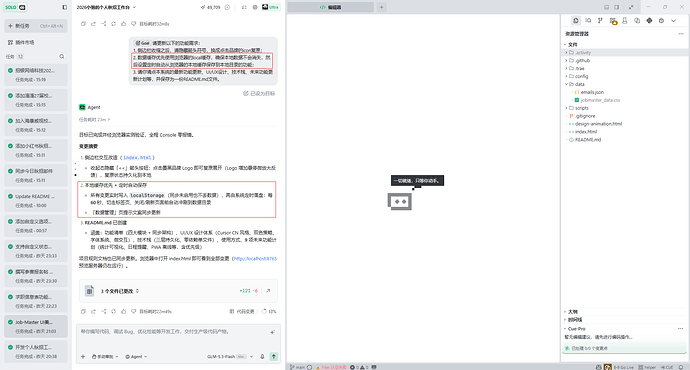690x370 pixels.
Task: Open the localhost:8765 link
Action: [255, 259]
